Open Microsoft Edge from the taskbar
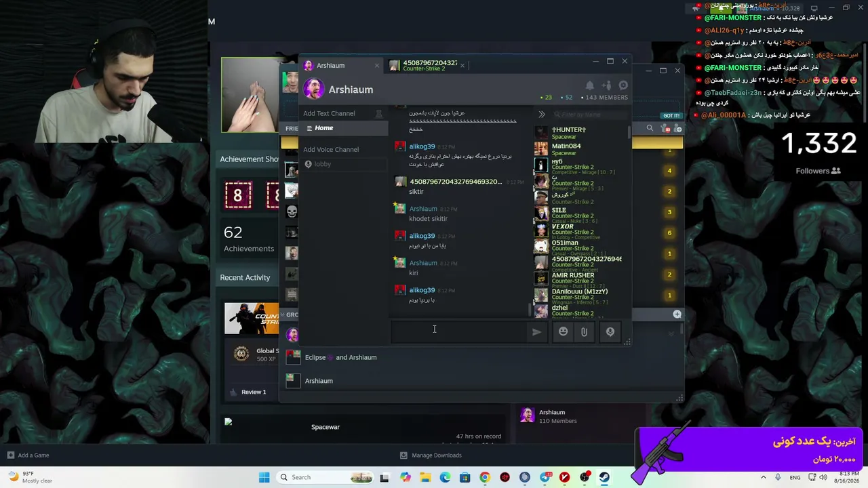Image resolution: width=868 pixels, height=488 pixels. 445,477
